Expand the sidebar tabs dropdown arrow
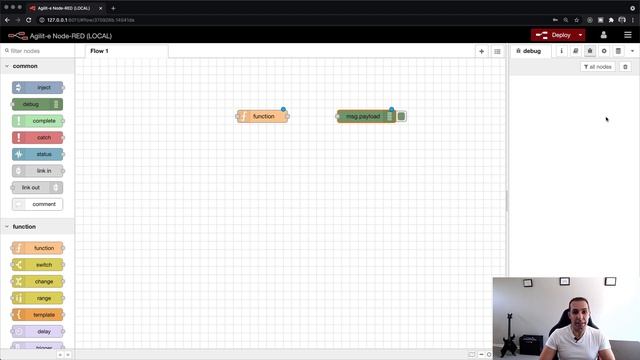This screenshot has width=640, height=360. tap(632, 51)
